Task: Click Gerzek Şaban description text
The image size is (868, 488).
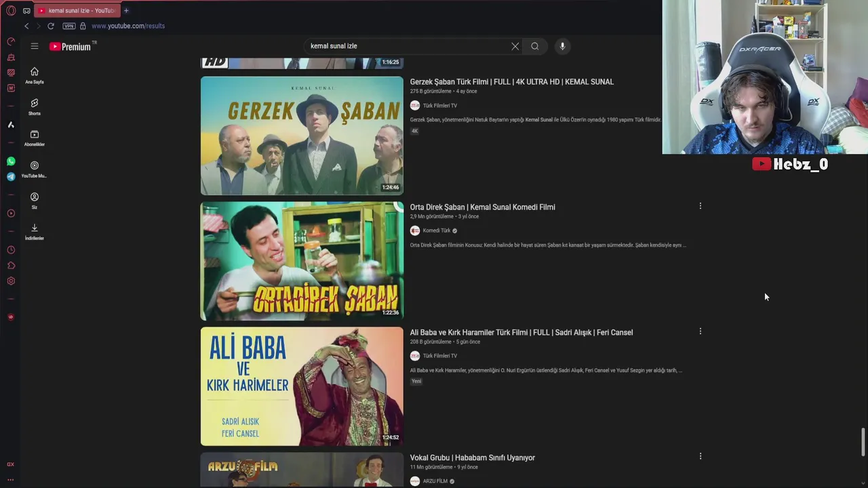Action: click(536, 120)
